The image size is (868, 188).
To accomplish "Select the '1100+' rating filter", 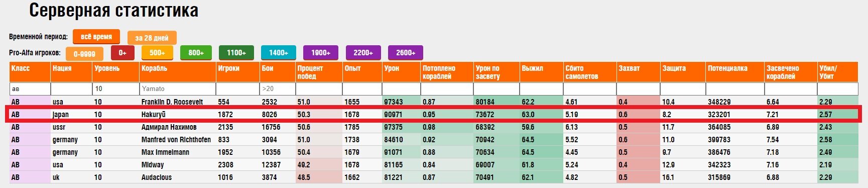I will (x=236, y=53).
